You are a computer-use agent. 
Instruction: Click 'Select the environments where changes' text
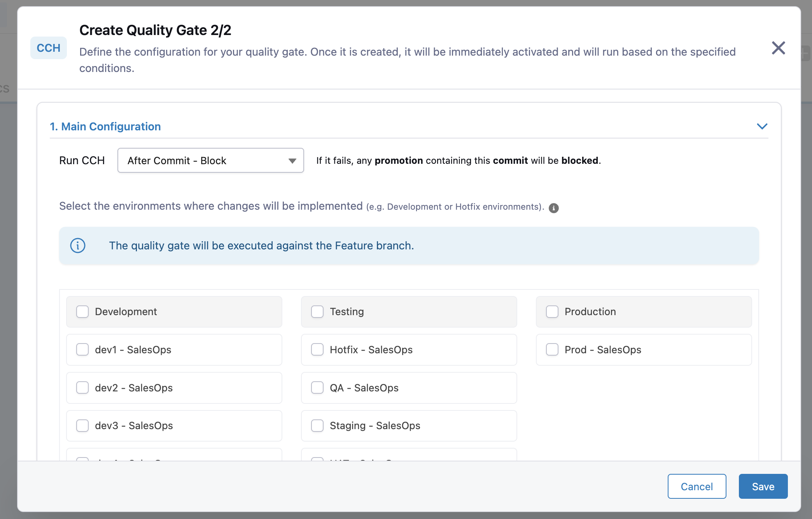pos(301,206)
